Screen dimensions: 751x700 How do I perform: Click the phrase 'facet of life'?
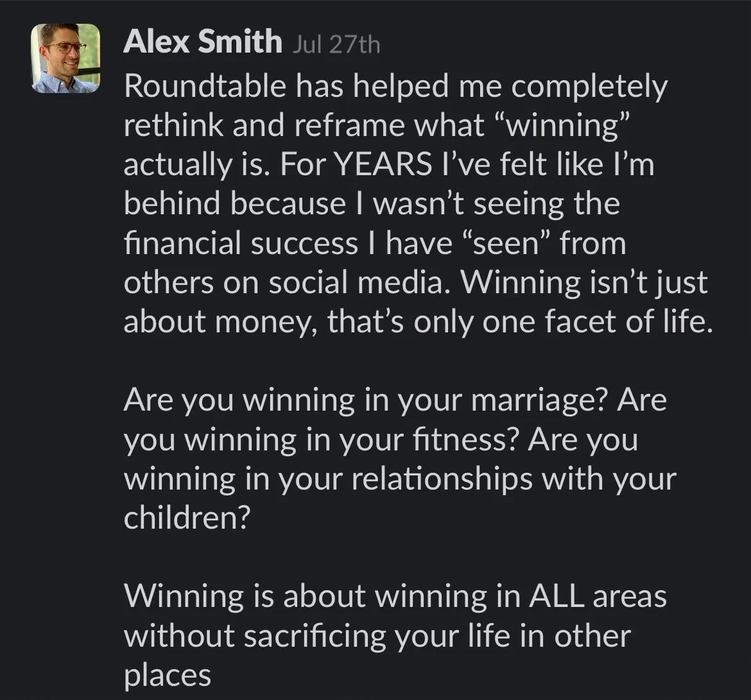[629, 321]
